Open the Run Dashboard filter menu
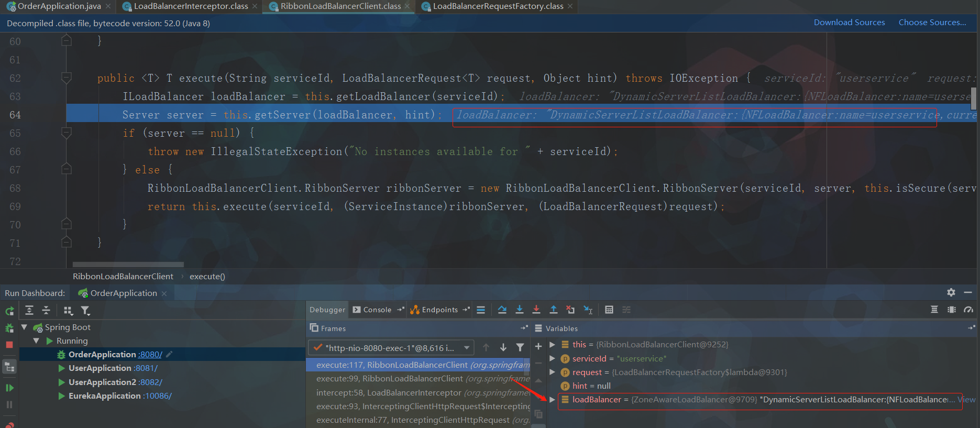This screenshot has height=428, width=980. [x=85, y=311]
